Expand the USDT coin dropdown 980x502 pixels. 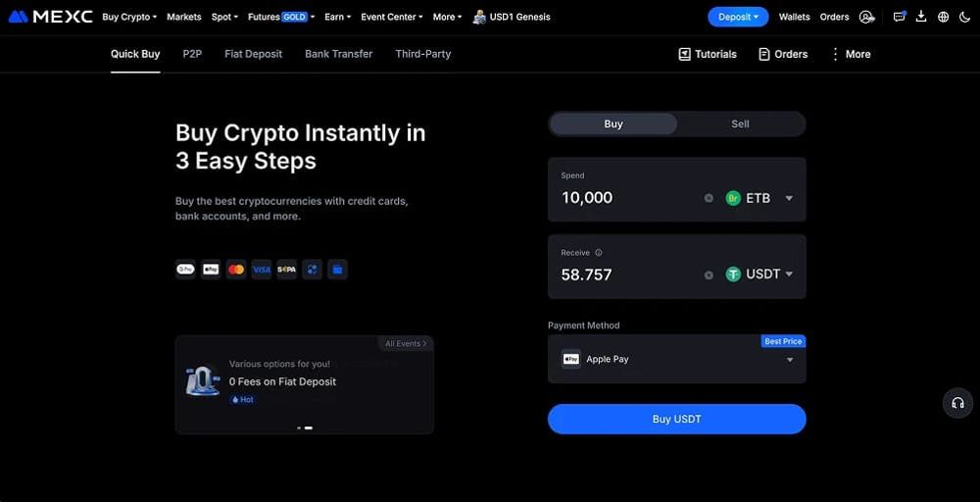click(x=759, y=275)
